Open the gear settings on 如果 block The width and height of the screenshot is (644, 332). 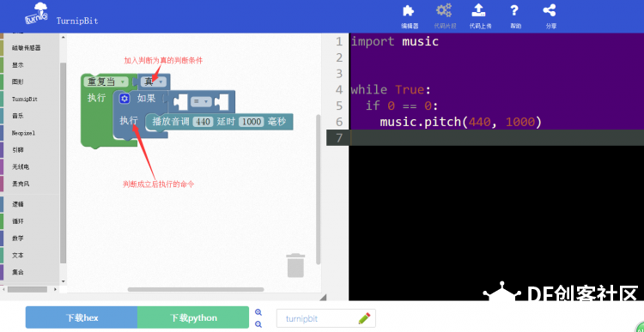coord(125,99)
